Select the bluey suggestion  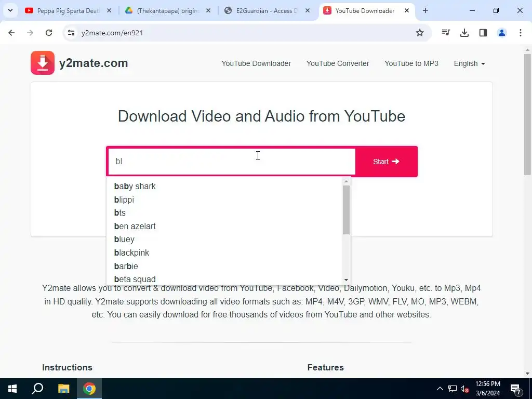(124, 239)
